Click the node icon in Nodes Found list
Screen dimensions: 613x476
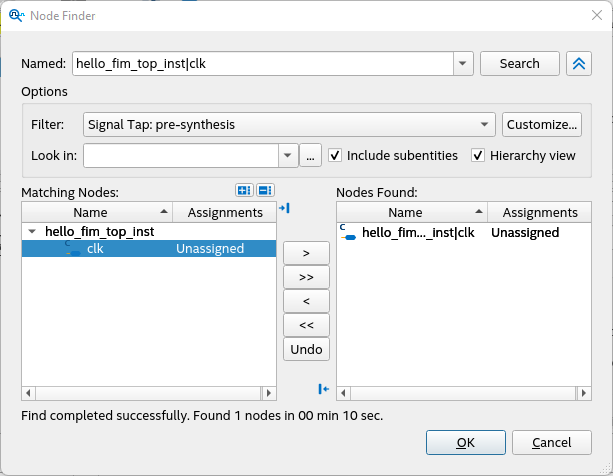(x=347, y=233)
